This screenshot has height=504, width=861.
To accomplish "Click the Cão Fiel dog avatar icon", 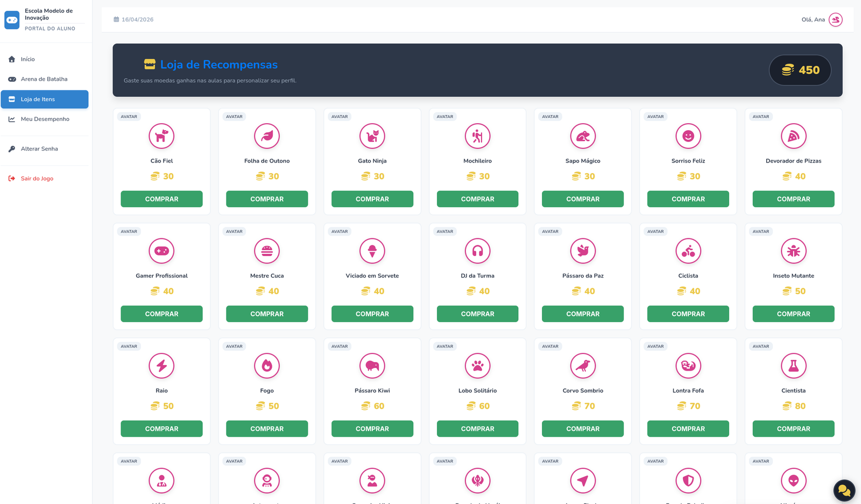I will [161, 136].
